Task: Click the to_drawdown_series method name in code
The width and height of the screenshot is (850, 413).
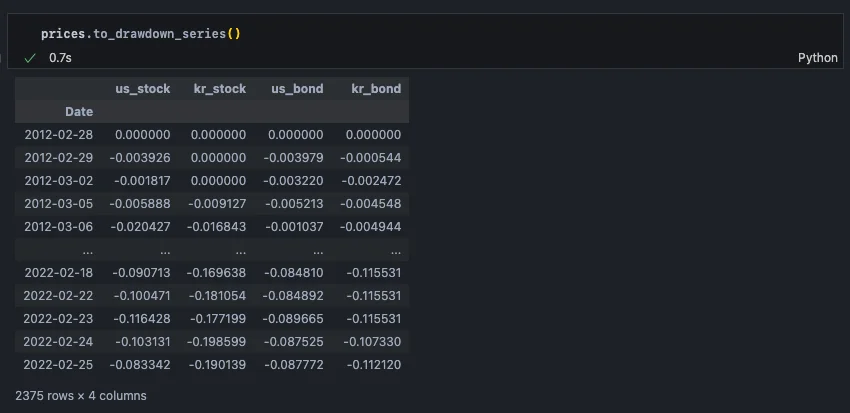Action: tap(159, 34)
